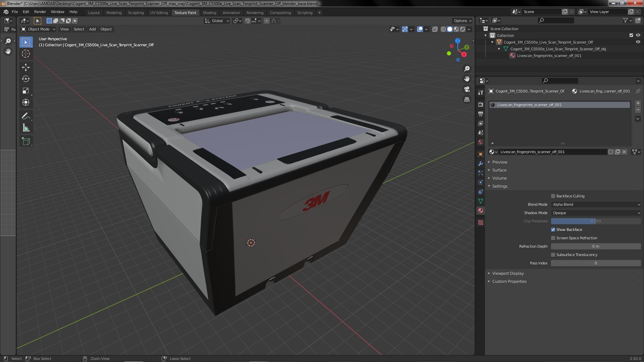Viewport: 644px width, 362px height.
Task: Select the Add Cube tool
Action: pos(26,141)
